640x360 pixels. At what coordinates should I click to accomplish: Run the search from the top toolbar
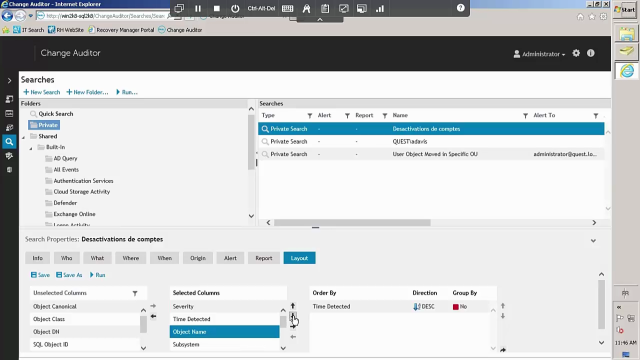coord(127,92)
